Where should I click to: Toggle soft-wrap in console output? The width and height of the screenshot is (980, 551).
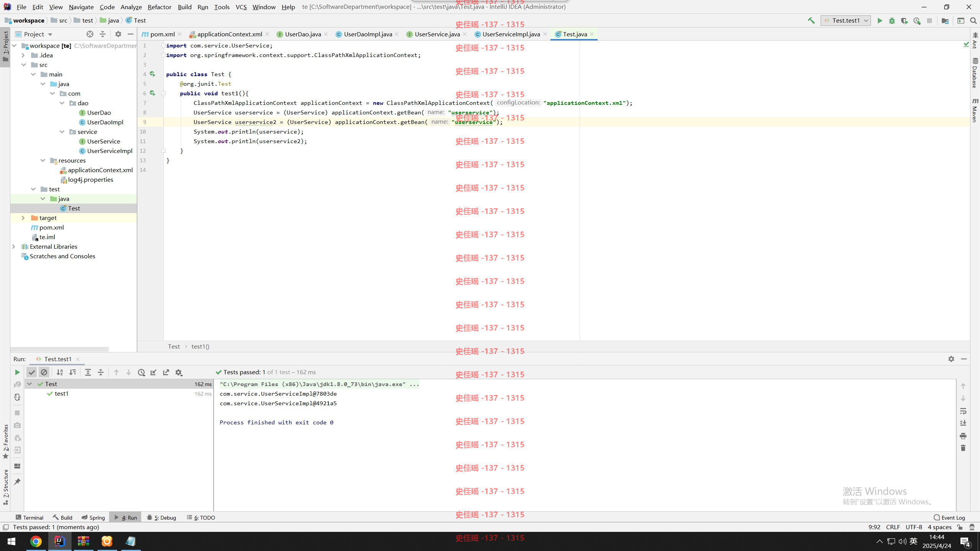(x=963, y=411)
